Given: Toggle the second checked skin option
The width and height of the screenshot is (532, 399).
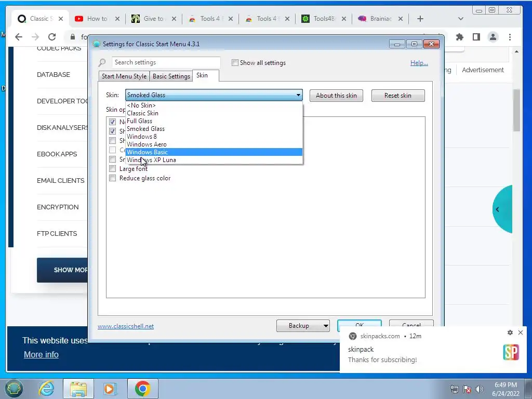Looking at the screenshot, I should [112, 131].
